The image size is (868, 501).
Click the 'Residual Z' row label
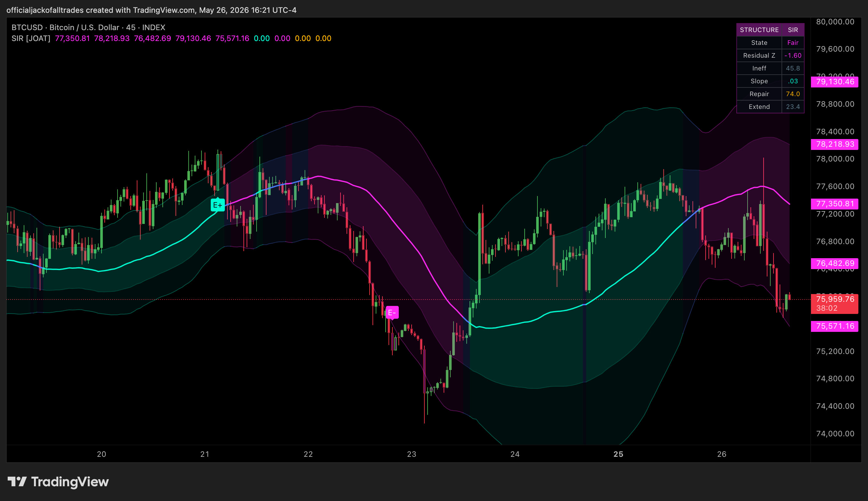pos(759,55)
